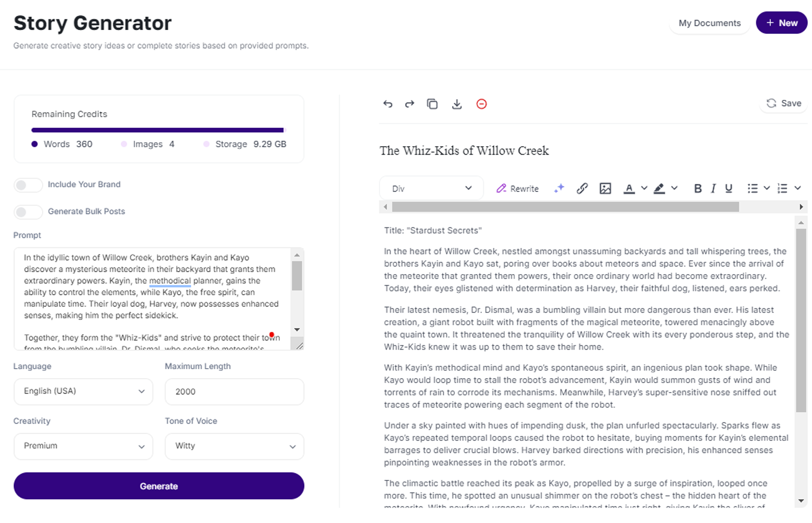Open the Div paragraph format dropdown
Image resolution: width=812 pixels, height=523 pixels.
click(x=431, y=188)
